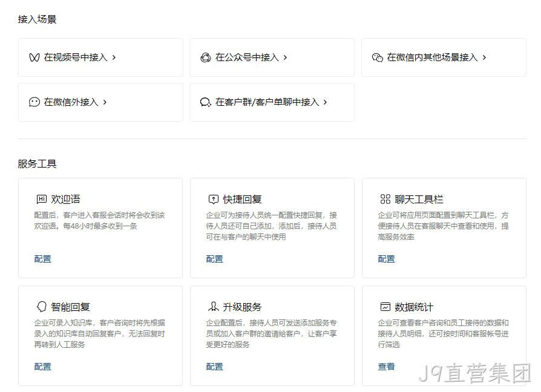Click the 公众号 access icon

[x=206, y=57]
